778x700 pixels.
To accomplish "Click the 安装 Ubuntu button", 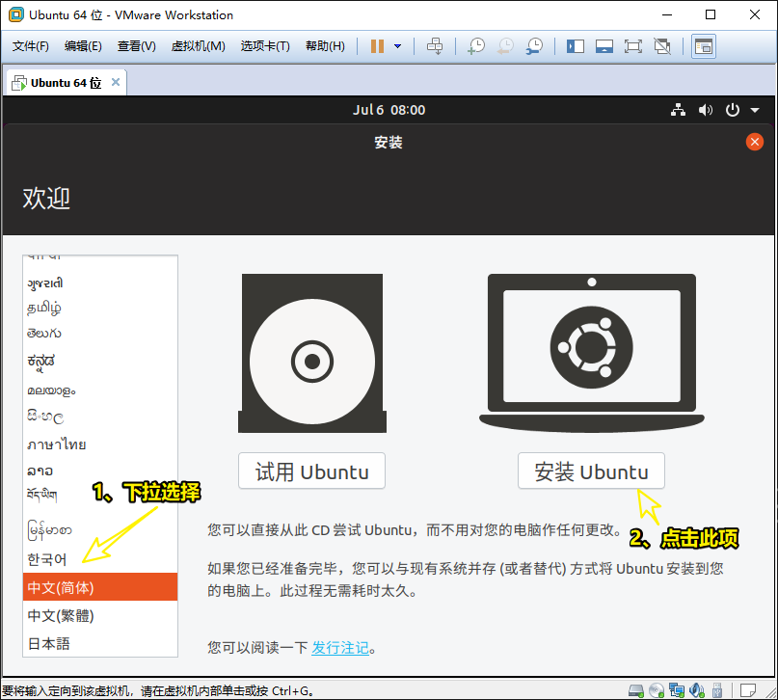I will [x=591, y=471].
